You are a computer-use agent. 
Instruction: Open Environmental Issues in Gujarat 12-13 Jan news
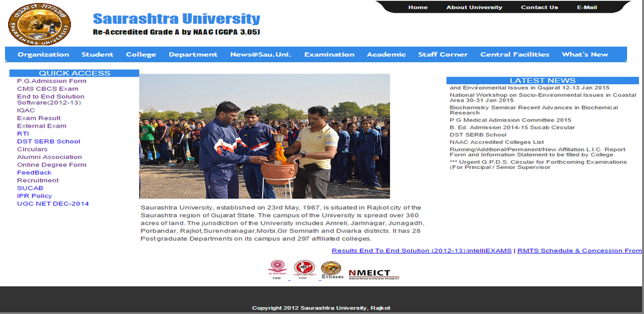(530, 88)
